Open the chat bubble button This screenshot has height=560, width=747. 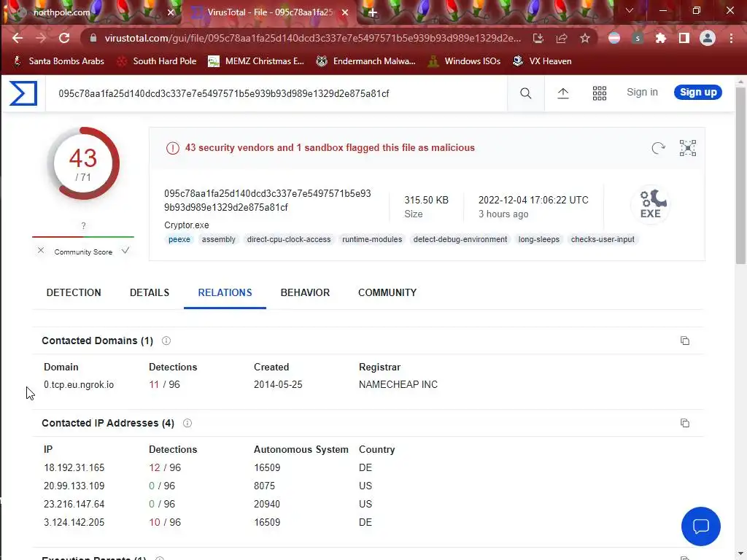click(x=701, y=526)
